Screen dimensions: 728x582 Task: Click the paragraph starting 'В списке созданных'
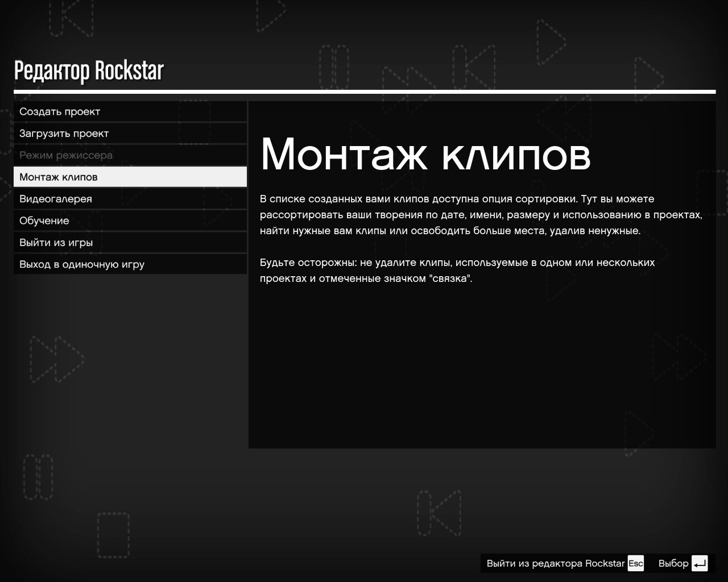[481, 215]
